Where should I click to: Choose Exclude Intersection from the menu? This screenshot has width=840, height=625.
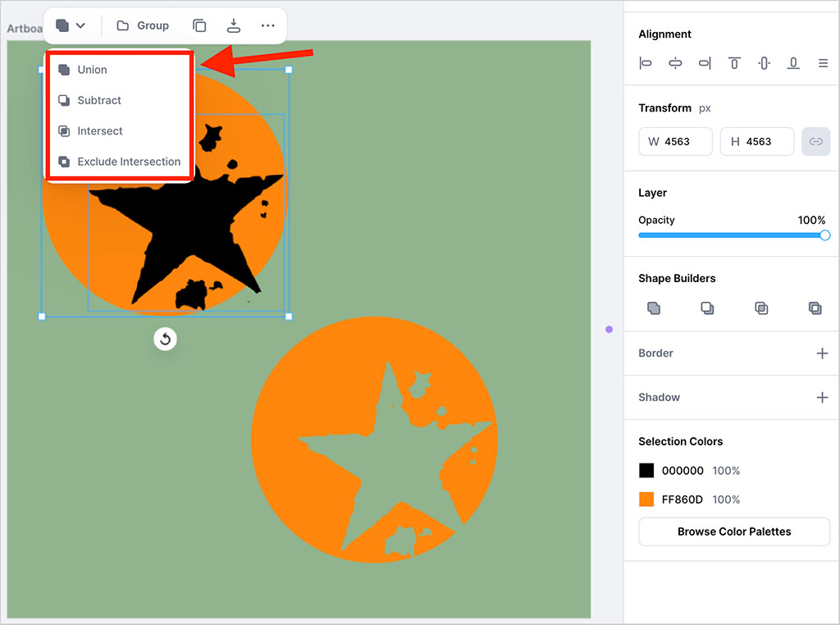click(x=119, y=162)
